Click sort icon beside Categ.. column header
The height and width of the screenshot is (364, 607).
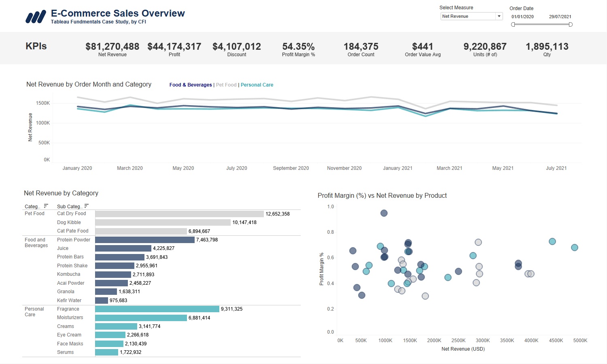[x=46, y=206]
